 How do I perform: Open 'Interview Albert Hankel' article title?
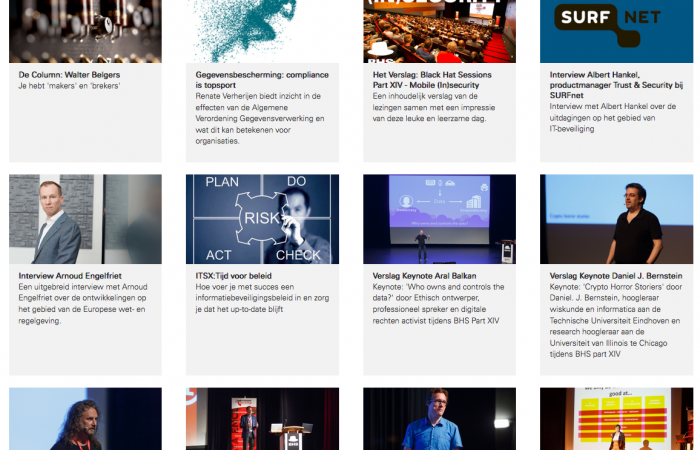tap(616, 85)
